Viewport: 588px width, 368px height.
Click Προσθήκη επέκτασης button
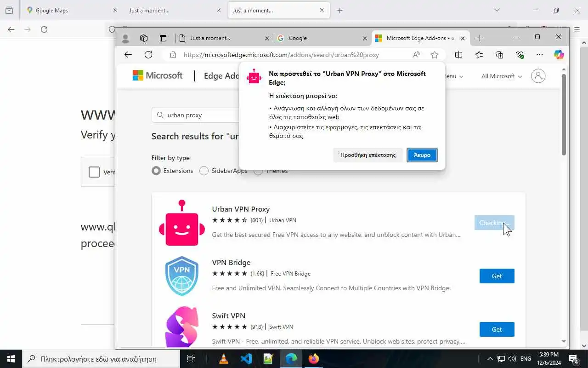tap(368, 155)
